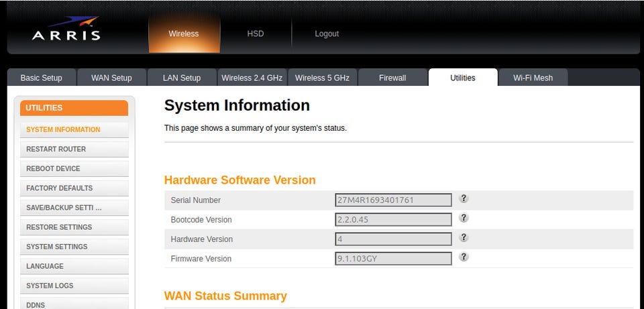Open help icon for Bootcode Version
Image resolution: width=644 pixels, height=309 pixels.
pyautogui.click(x=464, y=218)
